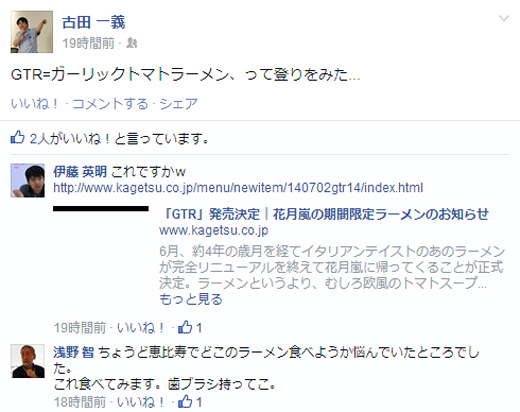Open the kagetsu.co.jp gtr14 URL link
Viewport: 520px width, 412px height.
point(238,188)
